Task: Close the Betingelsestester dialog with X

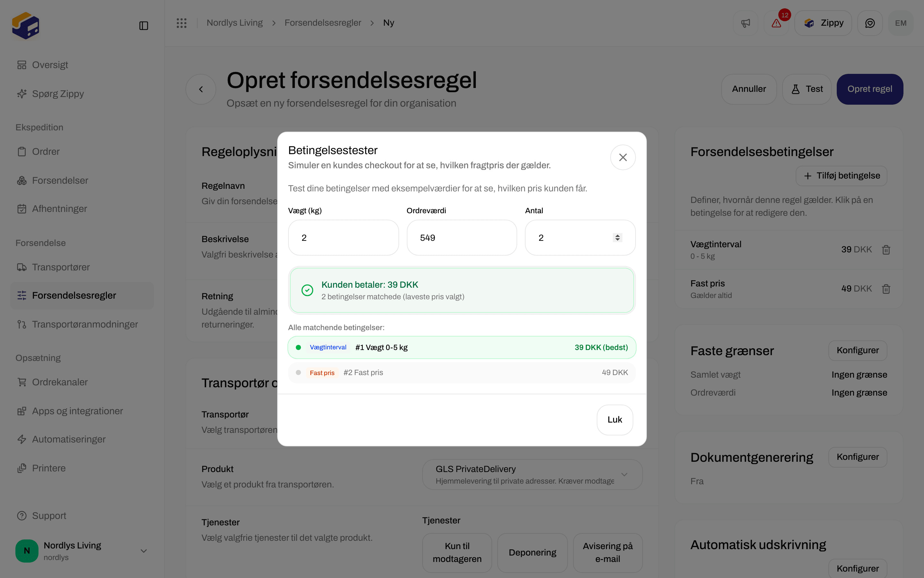Action: (x=623, y=157)
